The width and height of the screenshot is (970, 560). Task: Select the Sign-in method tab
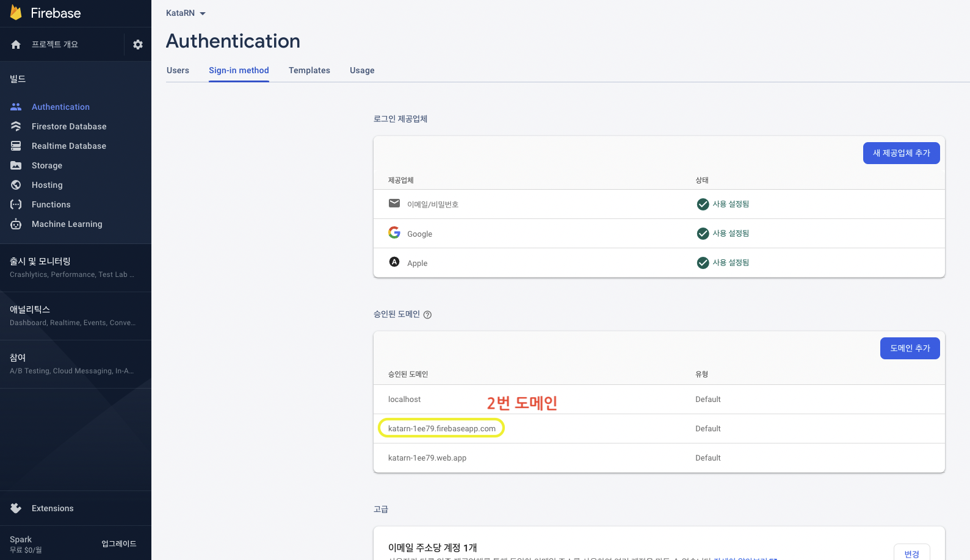point(239,70)
